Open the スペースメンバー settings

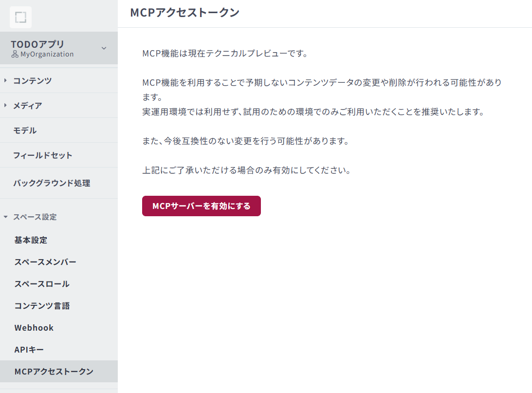(x=45, y=262)
